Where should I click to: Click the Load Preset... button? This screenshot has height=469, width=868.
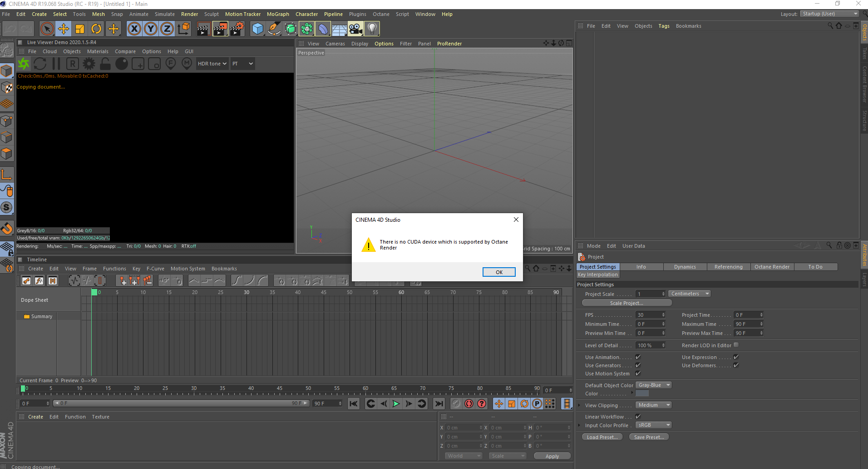pyautogui.click(x=602, y=437)
